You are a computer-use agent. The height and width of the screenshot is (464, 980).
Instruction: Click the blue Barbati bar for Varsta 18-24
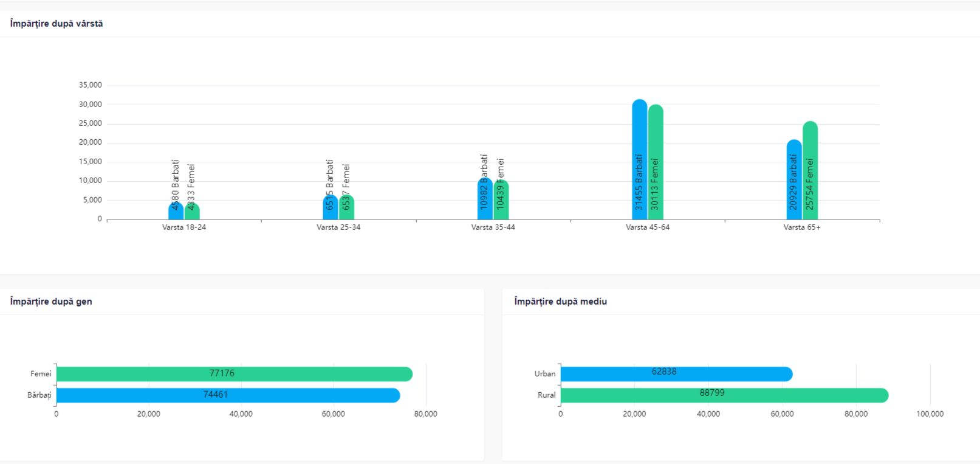point(176,212)
